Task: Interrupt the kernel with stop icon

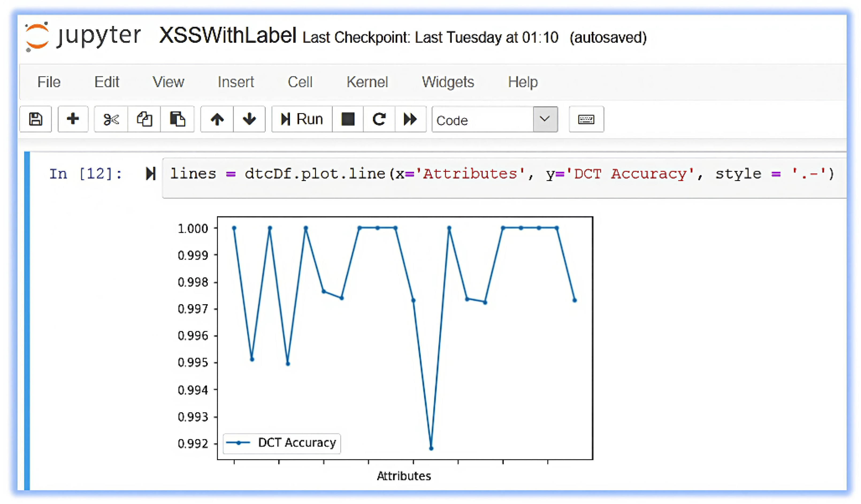Action: 348,119
